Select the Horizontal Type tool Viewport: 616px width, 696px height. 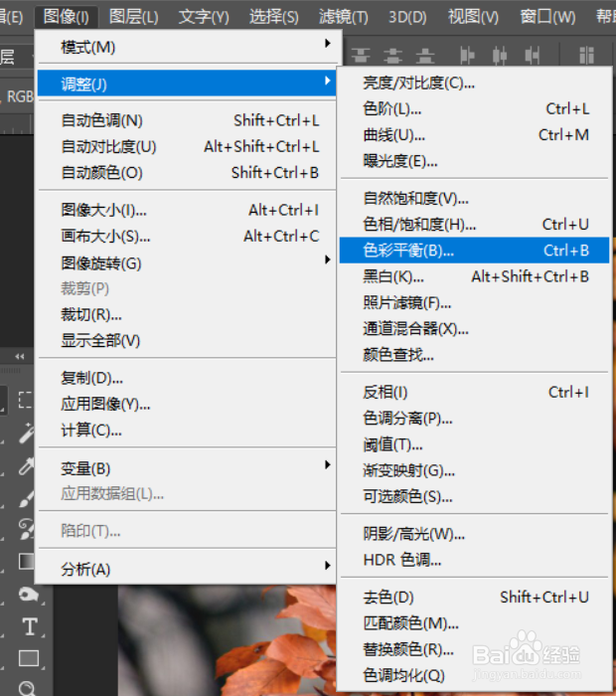pos(29,626)
